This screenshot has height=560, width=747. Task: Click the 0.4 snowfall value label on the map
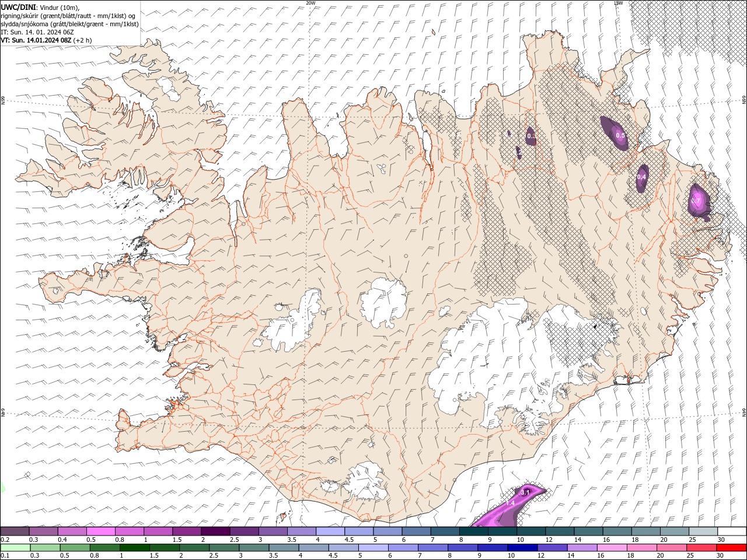(641, 176)
